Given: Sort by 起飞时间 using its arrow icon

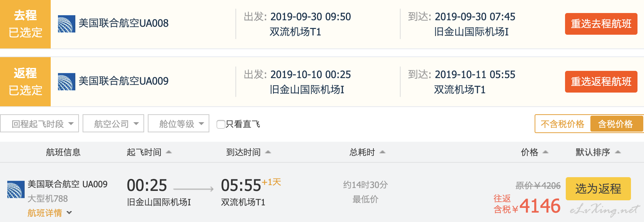Looking at the screenshot, I should (169, 152).
